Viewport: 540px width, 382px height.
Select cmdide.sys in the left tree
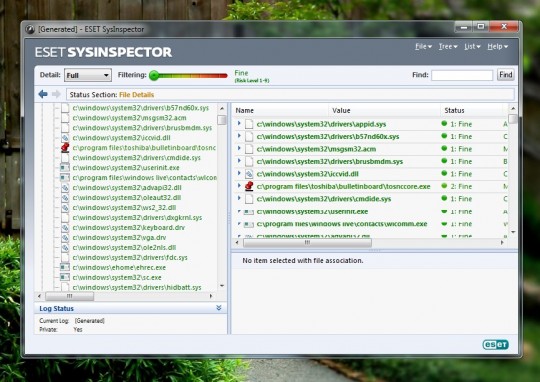pos(136,158)
